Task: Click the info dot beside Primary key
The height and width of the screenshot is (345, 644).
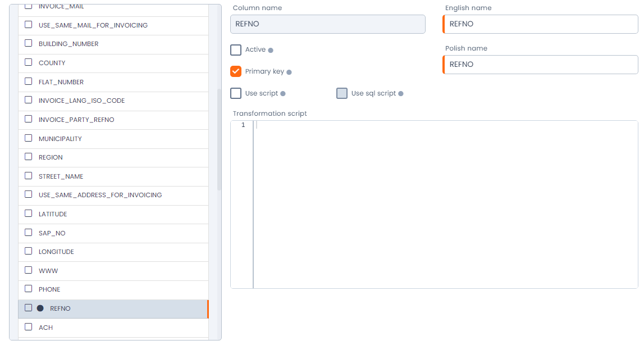Action: coord(289,72)
